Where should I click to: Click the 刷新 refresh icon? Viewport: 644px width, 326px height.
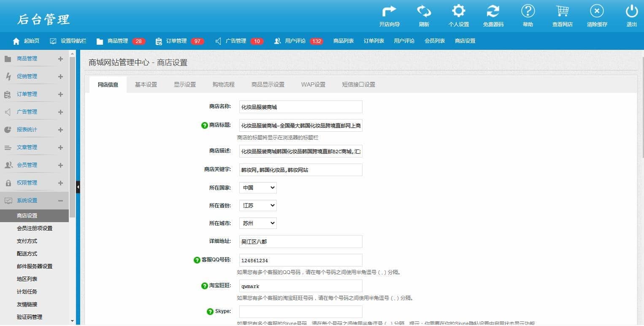coord(424,11)
